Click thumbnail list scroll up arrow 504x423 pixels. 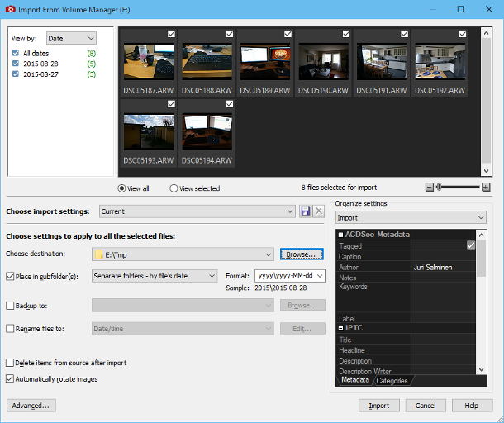[x=486, y=33]
